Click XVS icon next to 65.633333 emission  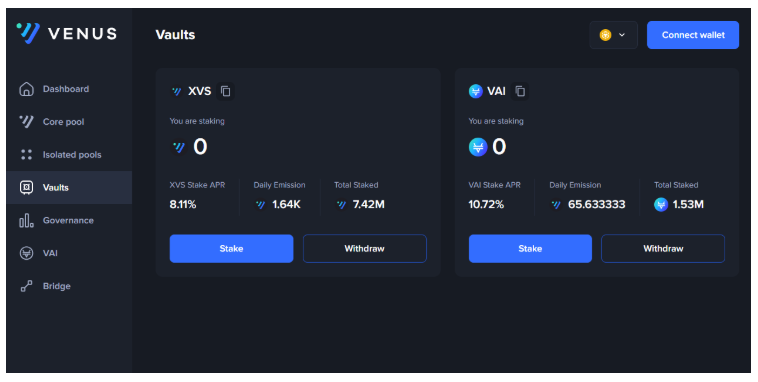pyautogui.click(x=556, y=205)
